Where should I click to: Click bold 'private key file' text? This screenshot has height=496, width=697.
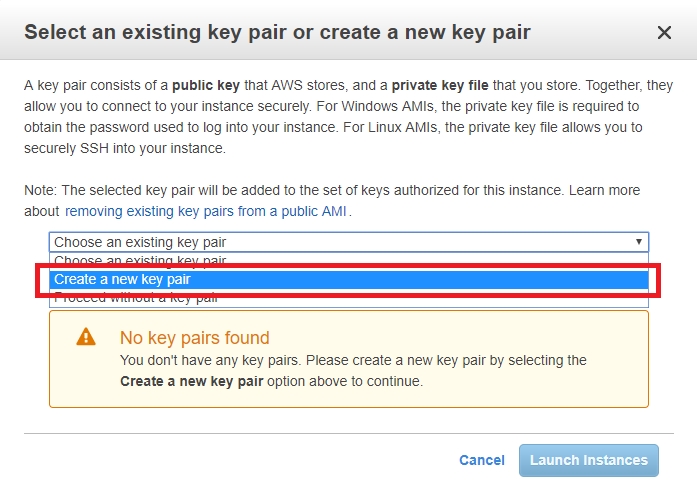tap(440, 85)
